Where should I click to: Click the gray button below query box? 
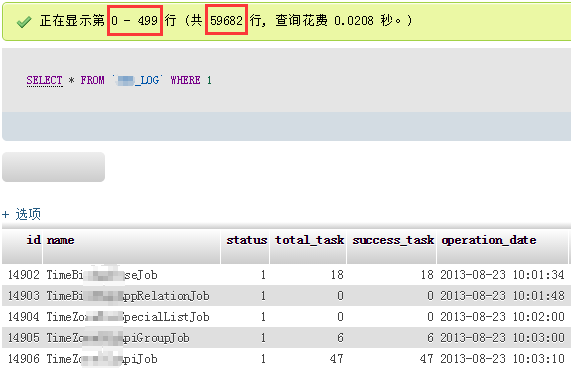54,167
